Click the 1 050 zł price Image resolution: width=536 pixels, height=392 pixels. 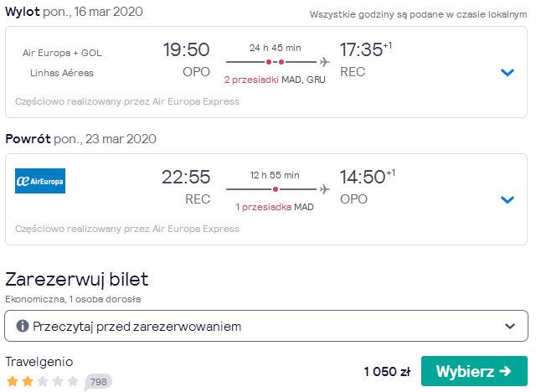(387, 372)
